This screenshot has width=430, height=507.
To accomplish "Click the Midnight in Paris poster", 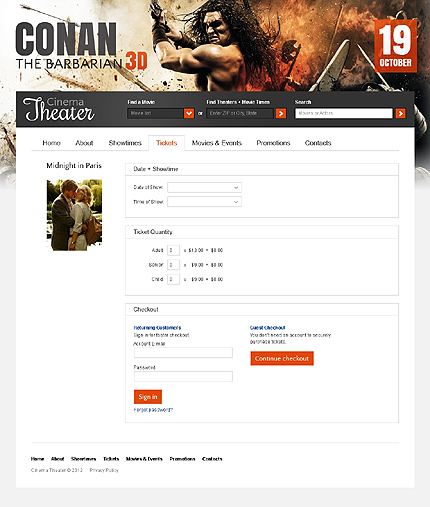I will [74, 215].
